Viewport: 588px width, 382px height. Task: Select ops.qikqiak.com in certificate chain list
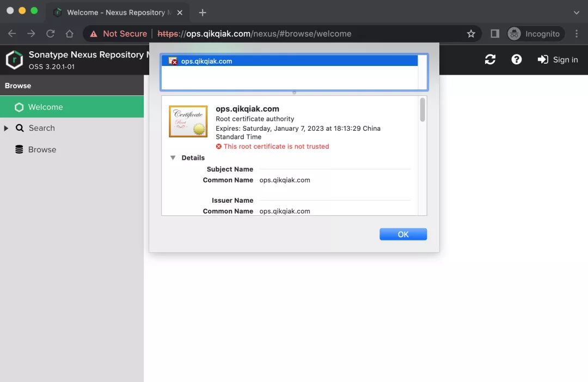pos(206,61)
